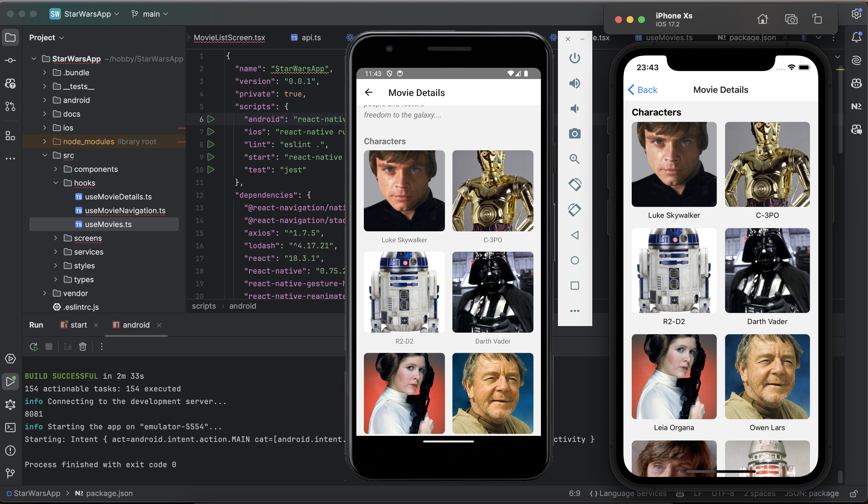Collapse the hooks folder
Screen dimensions: 868x504
click(55, 183)
